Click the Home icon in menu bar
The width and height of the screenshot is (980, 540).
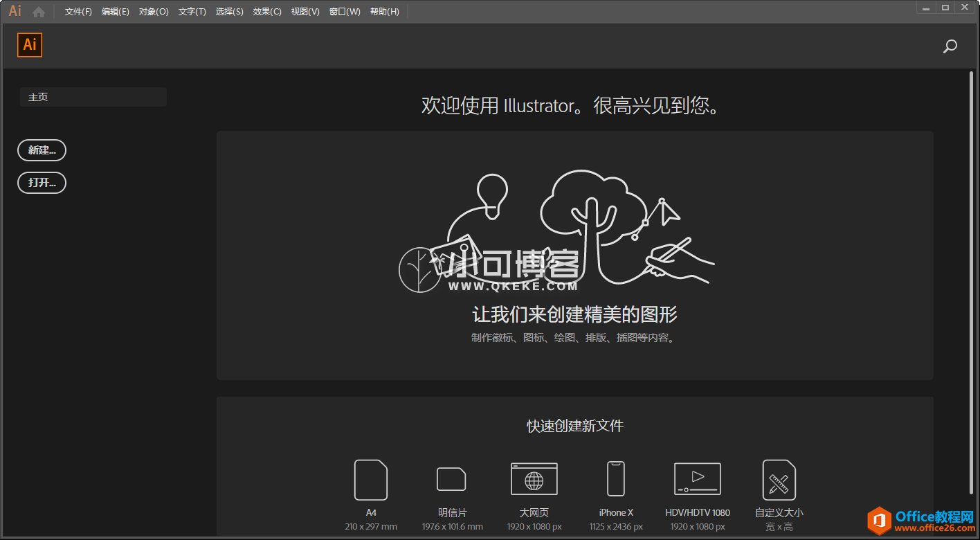tap(39, 12)
